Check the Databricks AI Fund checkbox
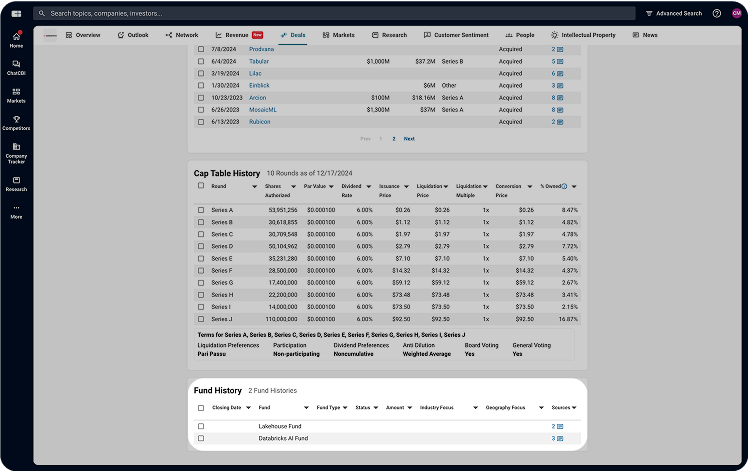 pyautogui.click(x=201, y=438)
